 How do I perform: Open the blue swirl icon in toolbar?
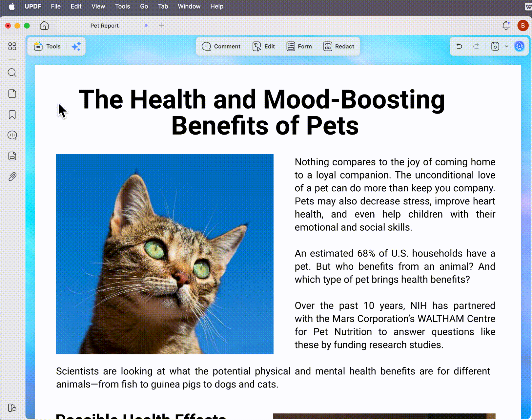tap(519, 46)
